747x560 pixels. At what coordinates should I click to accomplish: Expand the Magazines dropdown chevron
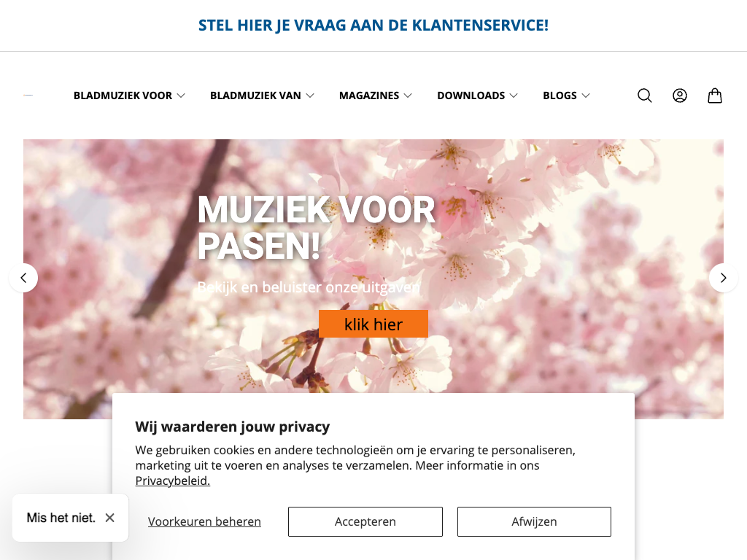pos(408,96)
